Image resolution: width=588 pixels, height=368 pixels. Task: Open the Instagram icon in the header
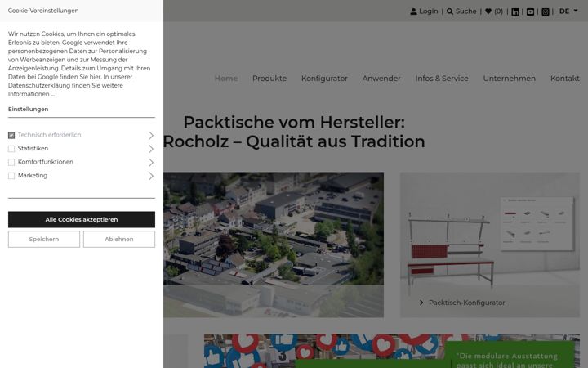coord(546,11)
